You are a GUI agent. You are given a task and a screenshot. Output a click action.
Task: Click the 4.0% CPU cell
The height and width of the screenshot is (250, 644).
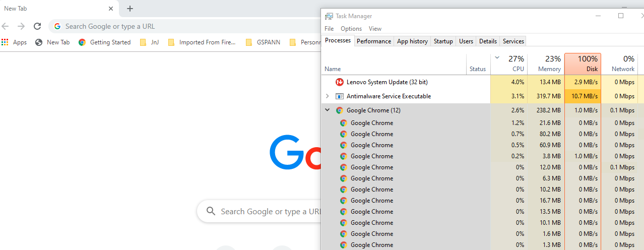point(509,82)
